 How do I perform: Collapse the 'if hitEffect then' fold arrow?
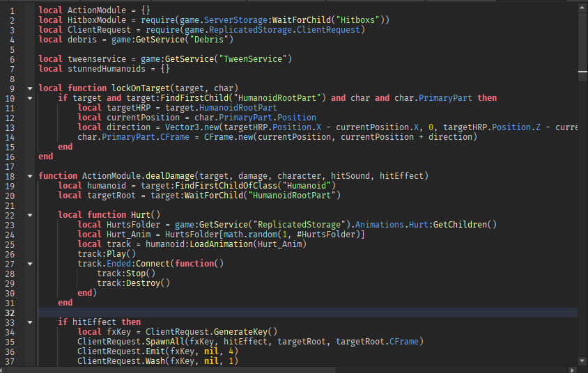[30, 322]
